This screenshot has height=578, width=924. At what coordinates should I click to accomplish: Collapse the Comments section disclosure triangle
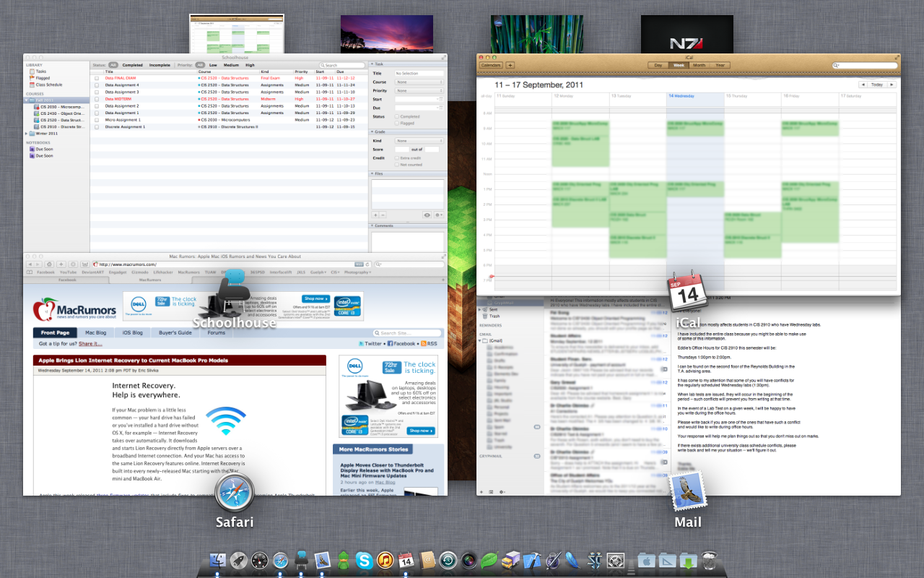372,225
